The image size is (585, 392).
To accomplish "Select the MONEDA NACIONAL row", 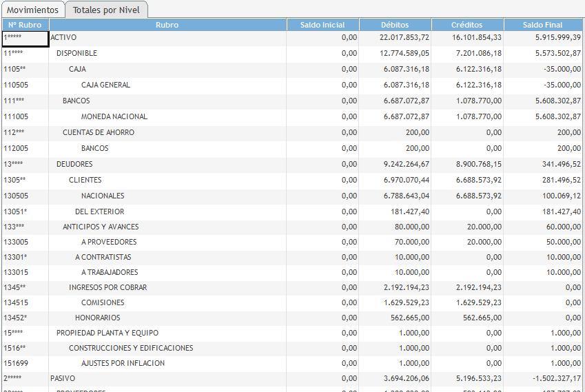I will pos(114,116).
